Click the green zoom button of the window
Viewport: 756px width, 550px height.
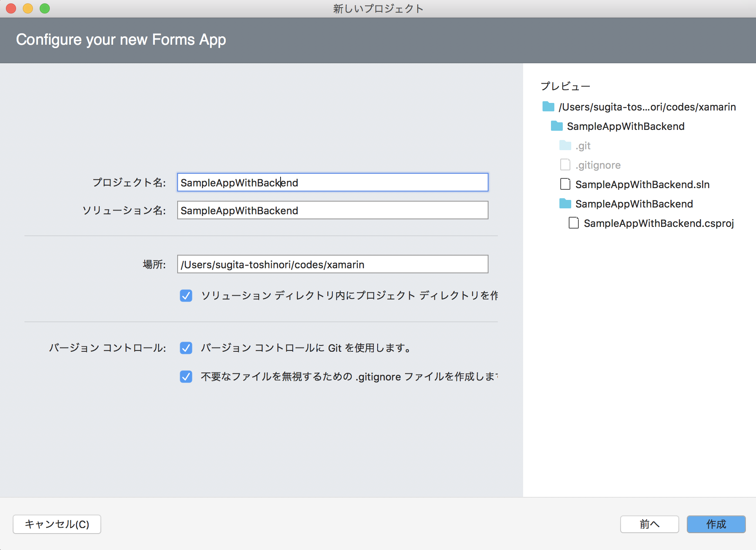coord(43,8)
